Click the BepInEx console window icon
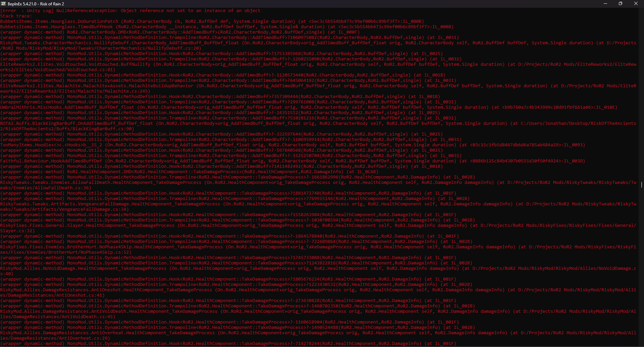The width and height of the screenshot is (644, 347). point(3,4)
